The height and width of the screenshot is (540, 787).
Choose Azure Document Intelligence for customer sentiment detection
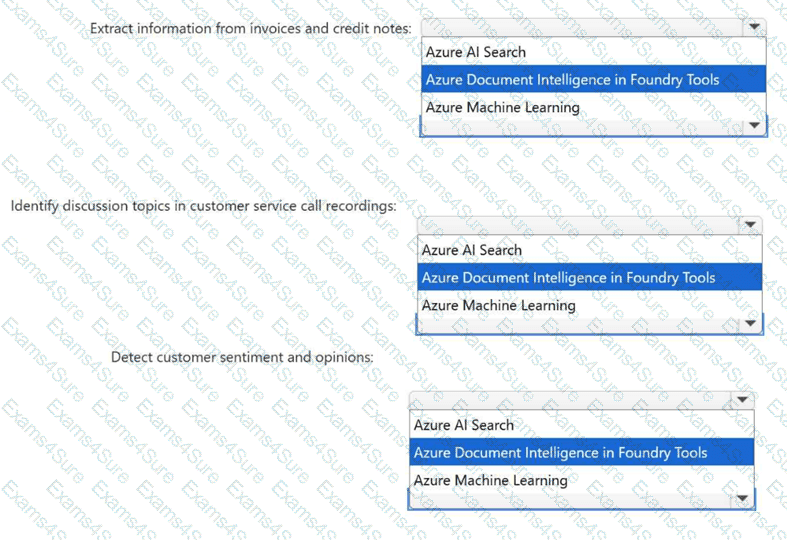tap(582, 453)
